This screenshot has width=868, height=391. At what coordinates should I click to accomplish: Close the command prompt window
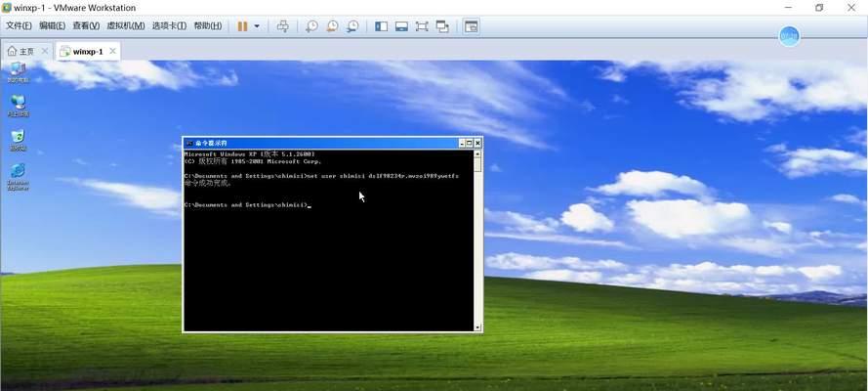point(477,143)
